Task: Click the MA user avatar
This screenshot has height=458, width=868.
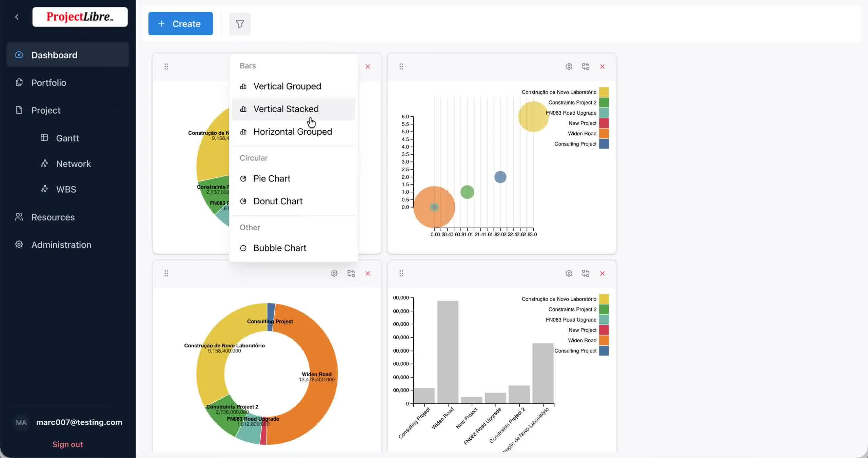Action: pyautogui.click(x=21, y=422)
